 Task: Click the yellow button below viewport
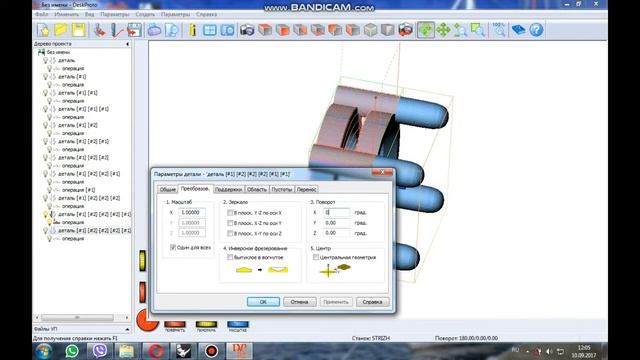click(207, 324)
